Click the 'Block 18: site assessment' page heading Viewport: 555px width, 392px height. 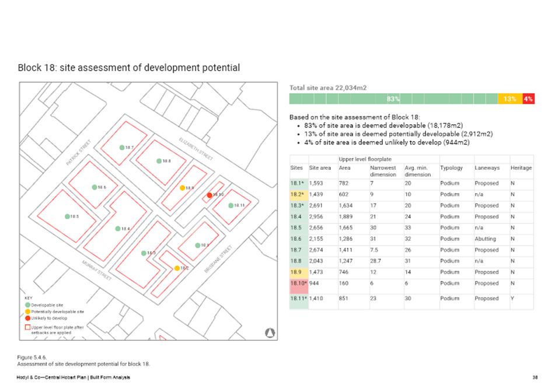click(x=129, y=68)
